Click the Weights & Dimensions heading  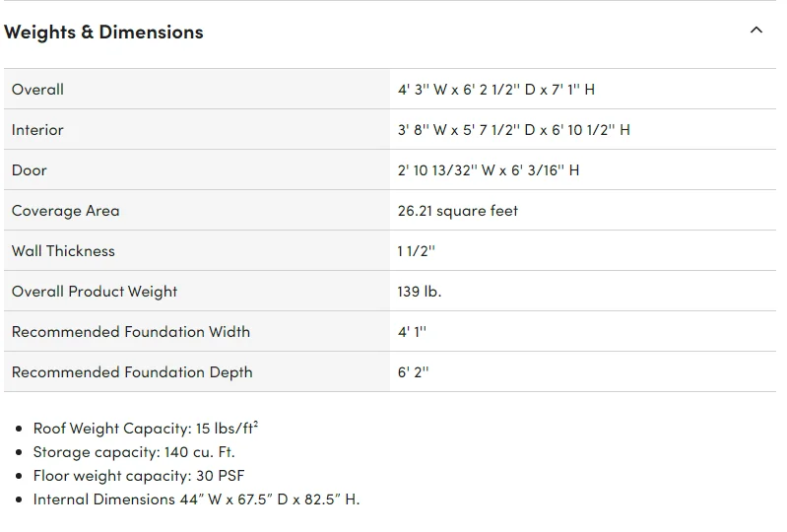pyautogui.click(x=103, y=32)
